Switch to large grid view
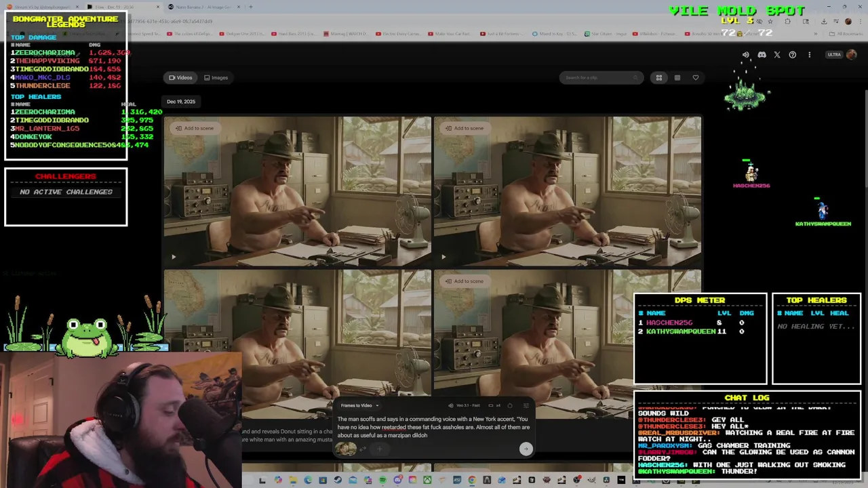 [658, 78]
